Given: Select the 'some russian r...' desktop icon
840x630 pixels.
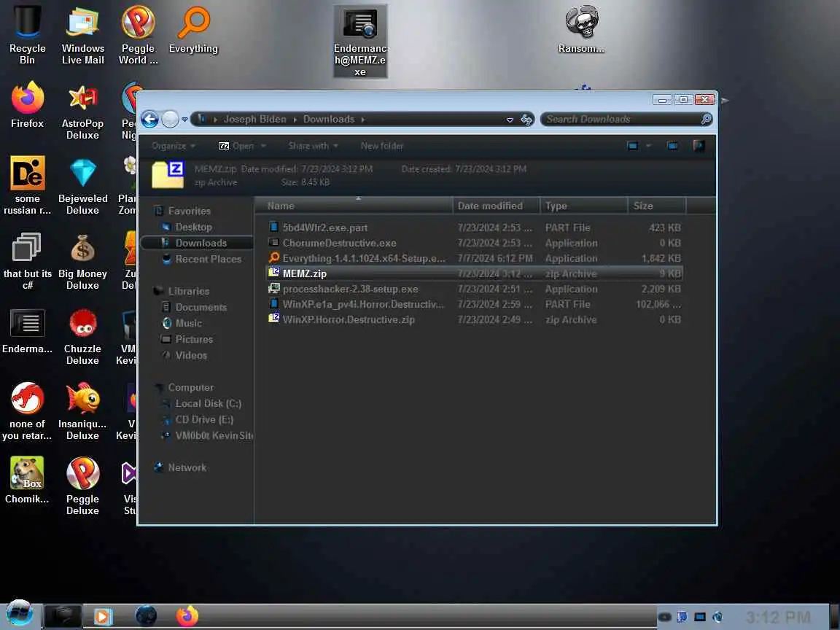Looking at the screenshot, I should click(x=27, y=186).
